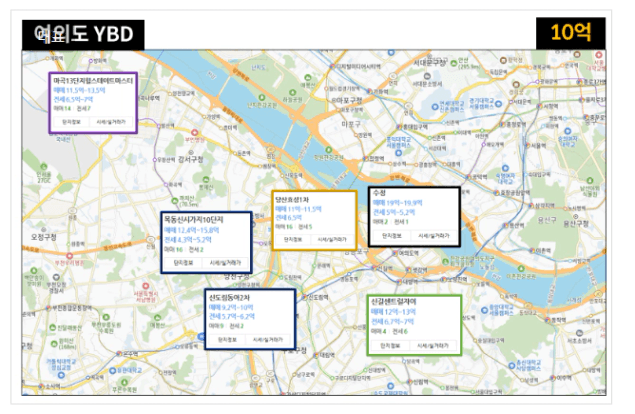This screenshot has width=635, height=414.
Task: Click the 대림역 subway station marker
Action: tap(316, 355)
